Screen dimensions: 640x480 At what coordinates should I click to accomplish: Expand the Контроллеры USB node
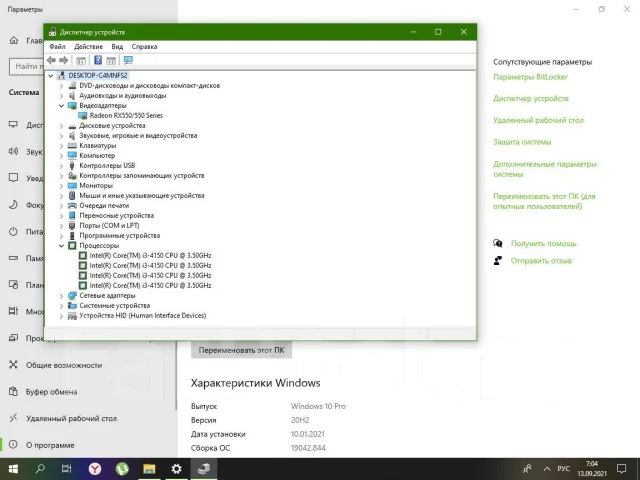coord(61,166)
